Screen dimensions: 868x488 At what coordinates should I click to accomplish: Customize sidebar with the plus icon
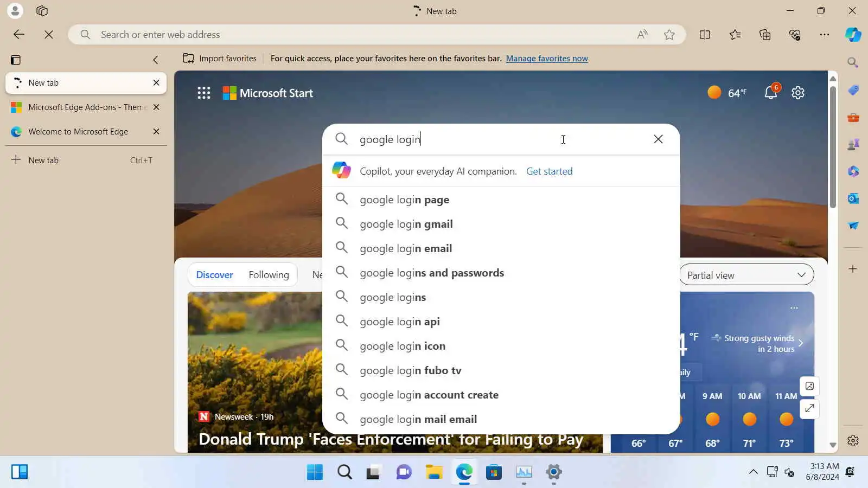click(853, 269)
